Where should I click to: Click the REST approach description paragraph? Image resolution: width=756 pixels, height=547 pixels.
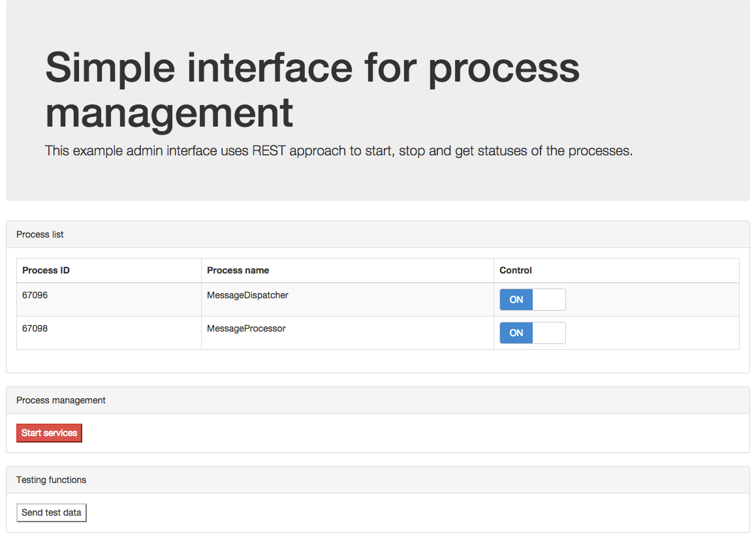[x=338, y=151]
